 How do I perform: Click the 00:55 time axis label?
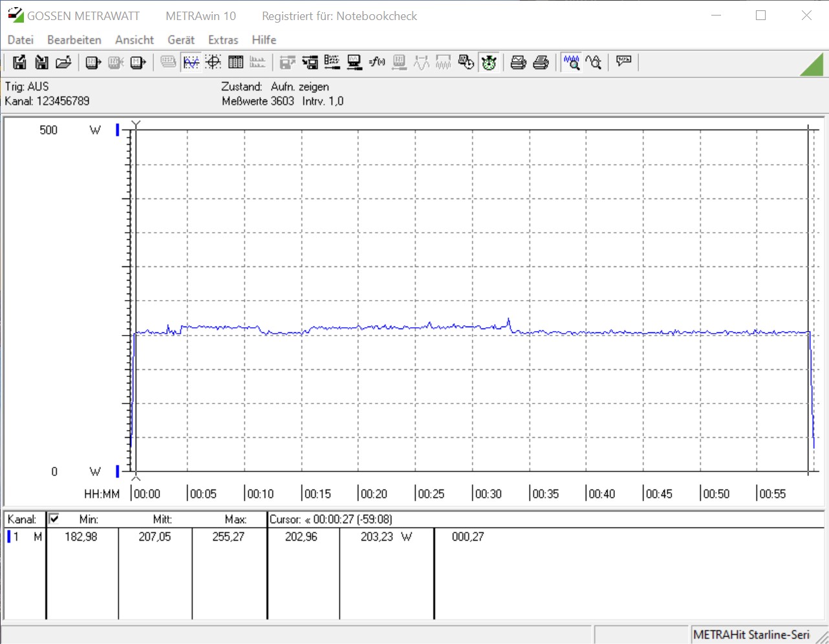pos(773,494)
